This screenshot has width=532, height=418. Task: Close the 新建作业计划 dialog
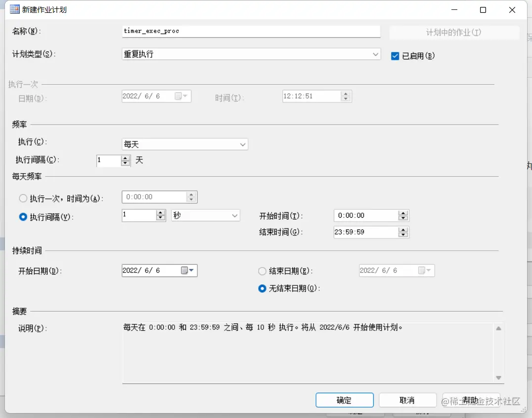[512, 10]
